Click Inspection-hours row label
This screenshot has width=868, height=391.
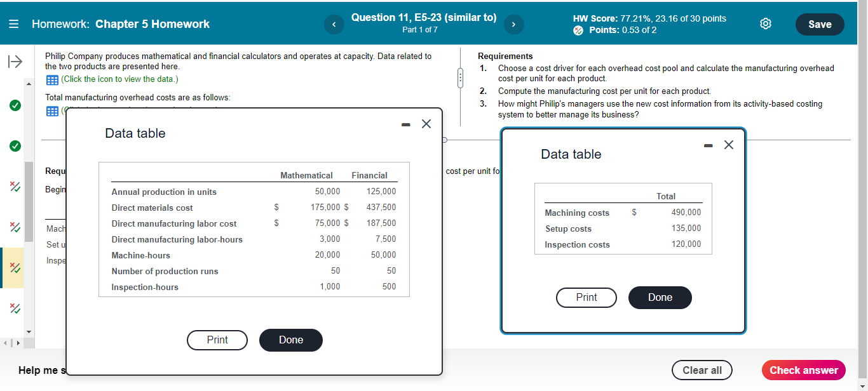click(145, 287)
